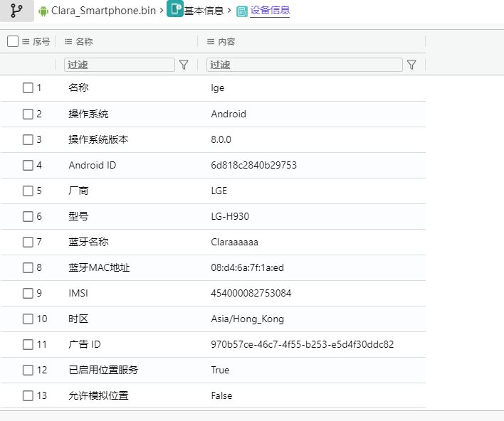This screenshot has width=504, height=421.
Task: Select ad ID 970b57ce-46c7-4f55-b253-e5d4f30ddc82
Action: pyautogui.click(x=303, y=345)
